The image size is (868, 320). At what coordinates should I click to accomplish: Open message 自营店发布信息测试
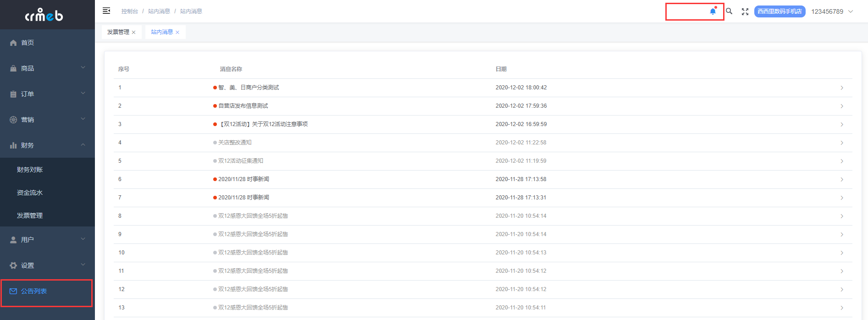[243, 106]
